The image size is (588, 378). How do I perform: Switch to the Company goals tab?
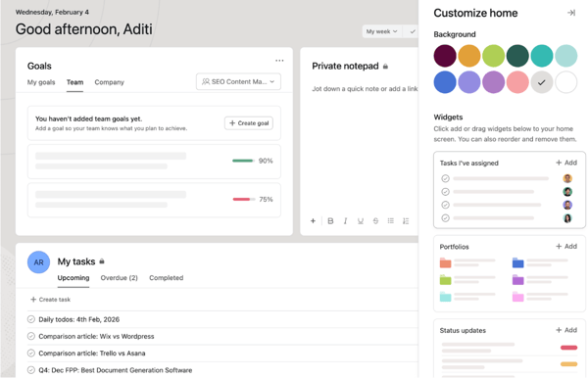[109, 82]
